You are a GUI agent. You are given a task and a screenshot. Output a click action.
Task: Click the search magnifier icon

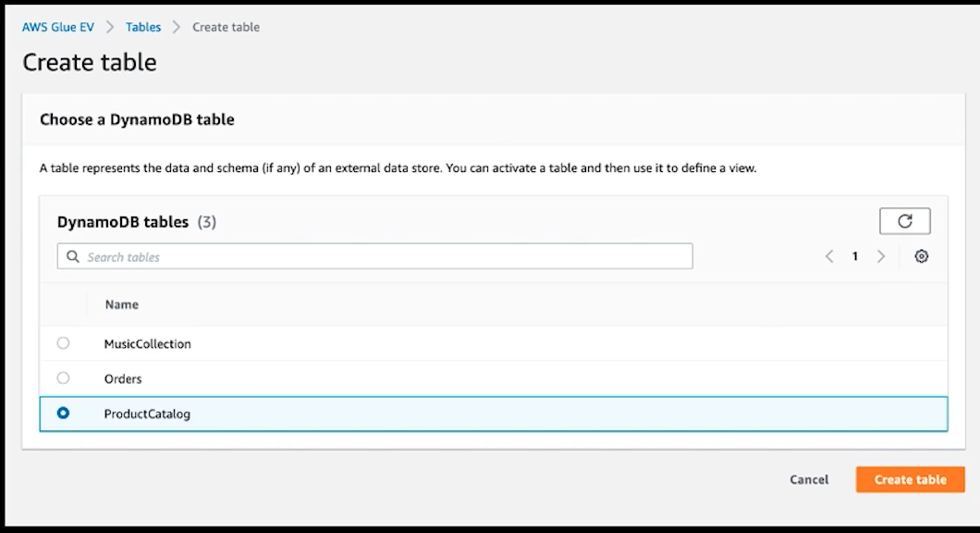click(x=73, y=256)
